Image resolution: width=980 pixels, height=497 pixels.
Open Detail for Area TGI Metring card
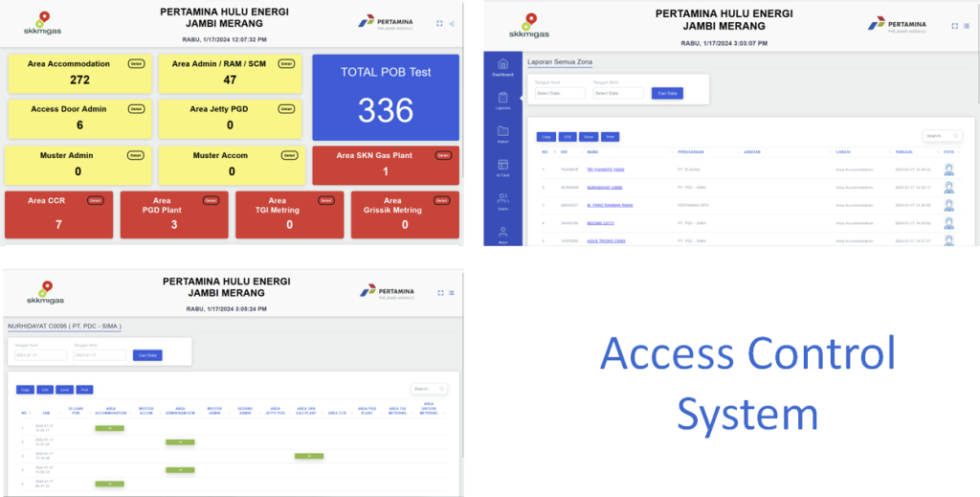(326, 201)
